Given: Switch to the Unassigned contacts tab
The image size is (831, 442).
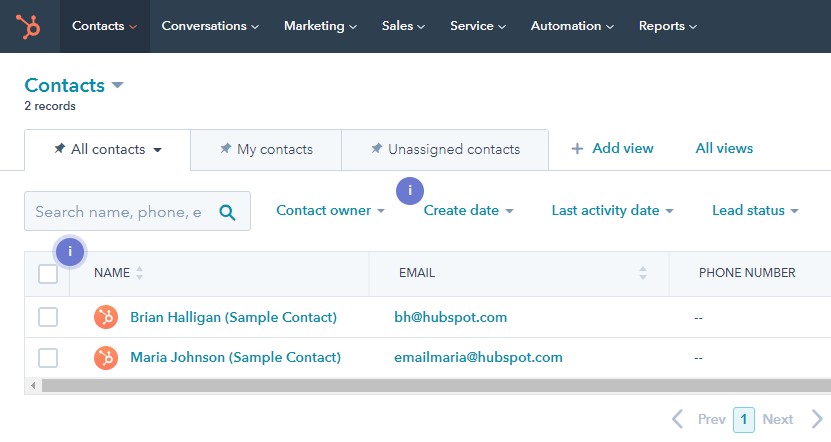Looking at the screenshot, I should [x=445, y=149].
